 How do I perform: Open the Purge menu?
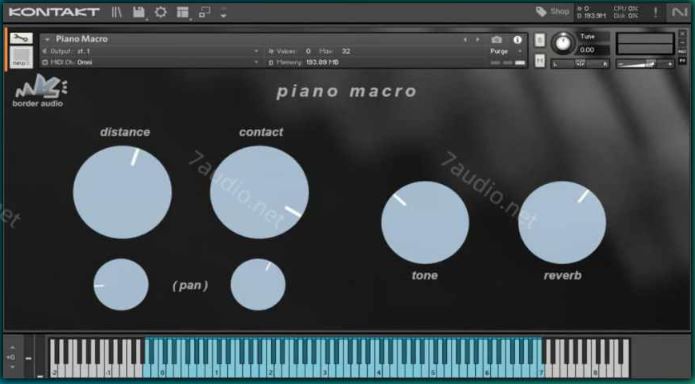coord(503,51)
